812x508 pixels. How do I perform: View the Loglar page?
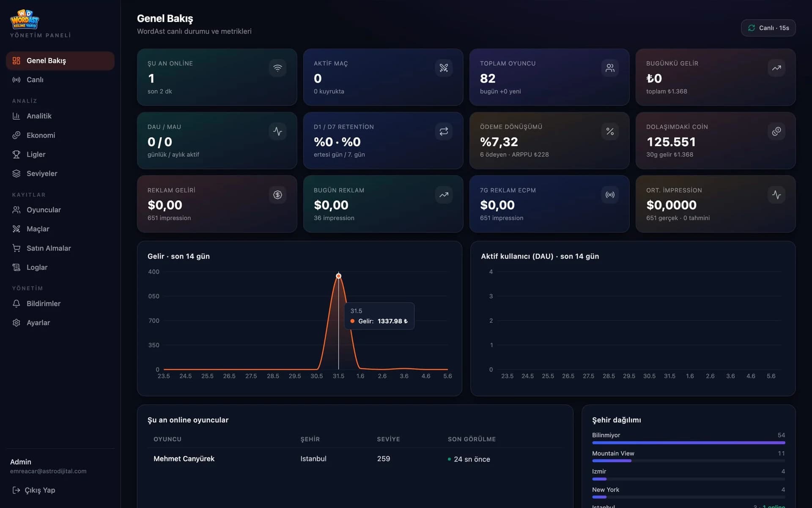pyautogui.click(x=60, y=267)
